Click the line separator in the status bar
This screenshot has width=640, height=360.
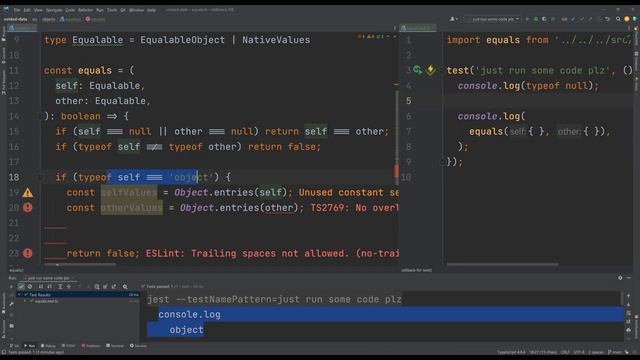(565, 352)
